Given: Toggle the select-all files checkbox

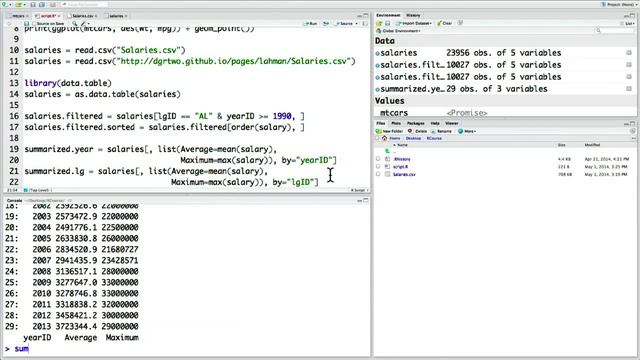Looking at the screenshot, I should [378, 138].
